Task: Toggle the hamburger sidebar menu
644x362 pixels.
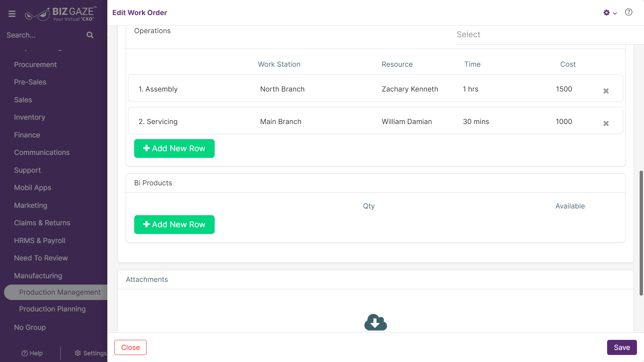Action: click(x=12, y=14)
